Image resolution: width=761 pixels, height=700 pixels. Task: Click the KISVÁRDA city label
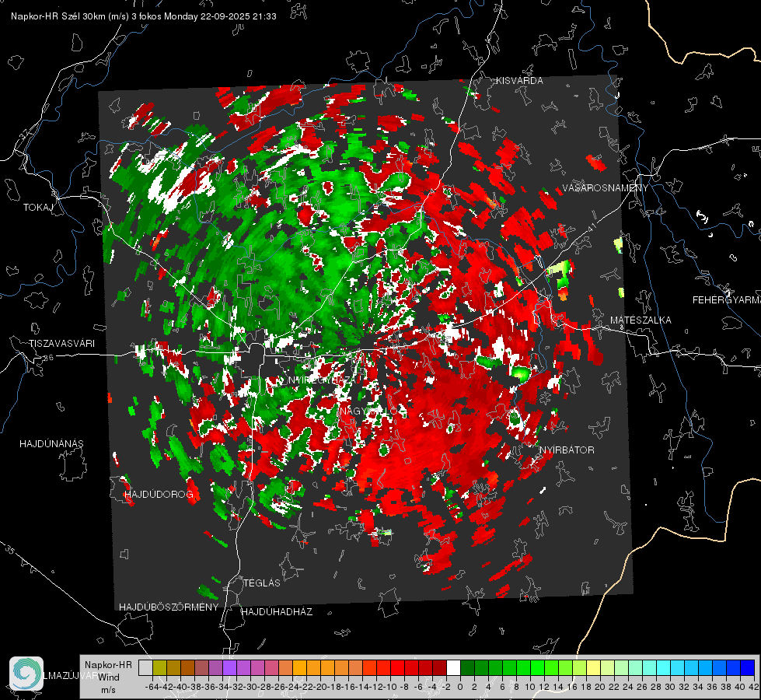coord(519,81)
